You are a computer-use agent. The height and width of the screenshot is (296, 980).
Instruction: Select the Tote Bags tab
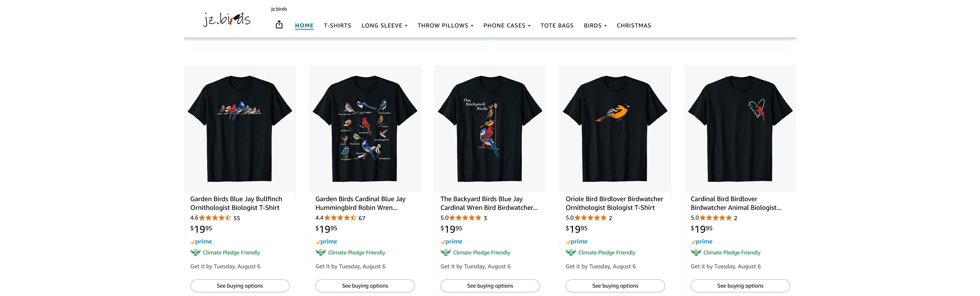[557, 26]
